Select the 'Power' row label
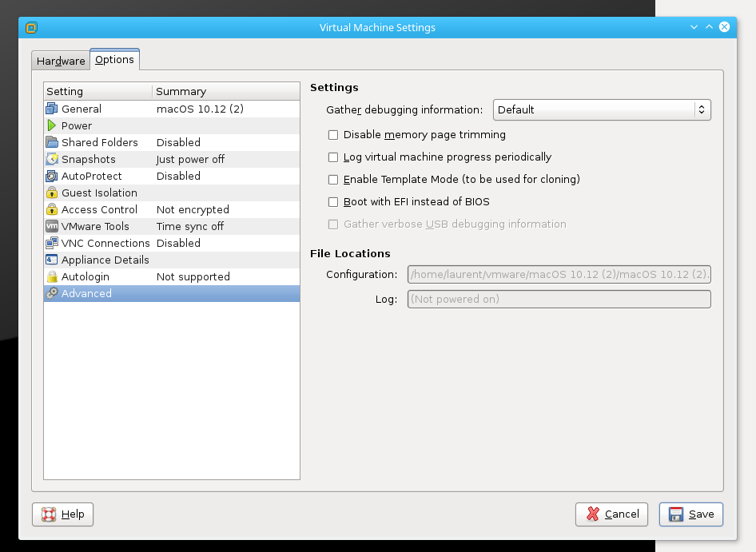Image resolution: width=756 pixels, height=552 pixels. (77, 126)
